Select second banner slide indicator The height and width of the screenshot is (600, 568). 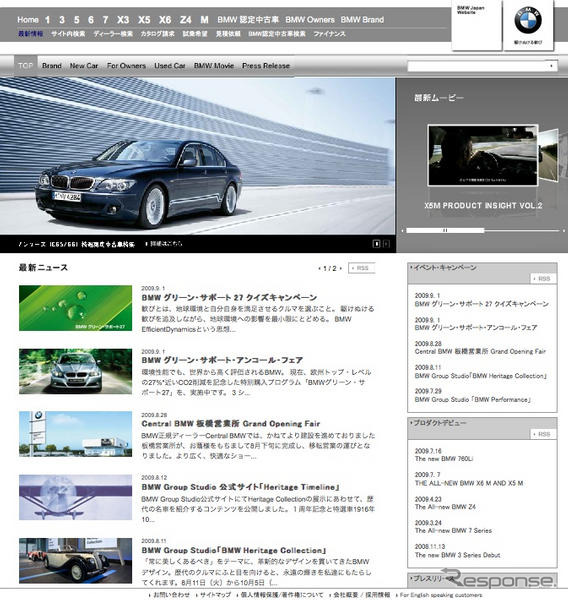(386, 243)
